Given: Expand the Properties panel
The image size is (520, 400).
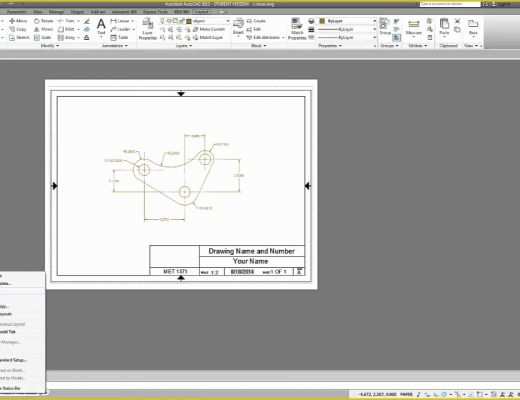Looking at the screenshot, I should coord(330,46).
